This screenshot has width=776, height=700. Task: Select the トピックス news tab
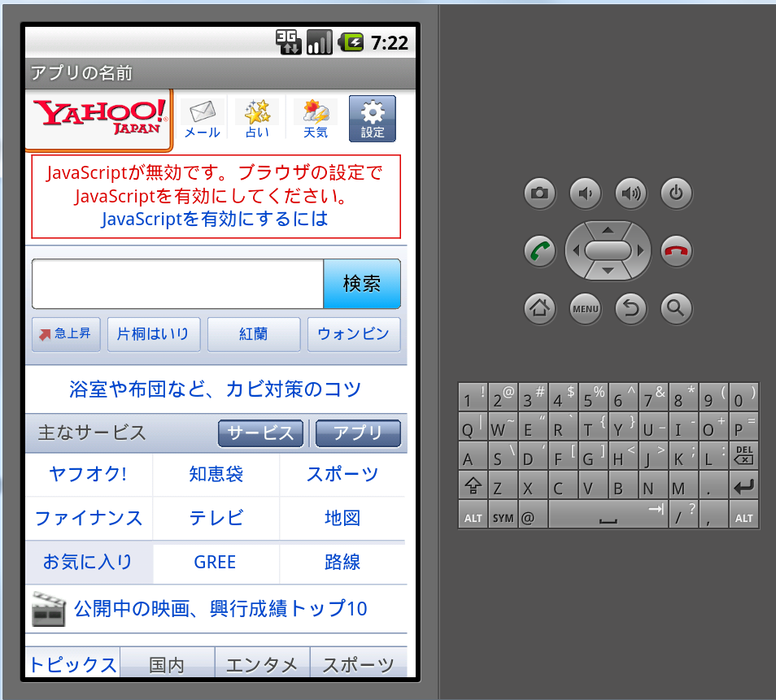(72, 663)
